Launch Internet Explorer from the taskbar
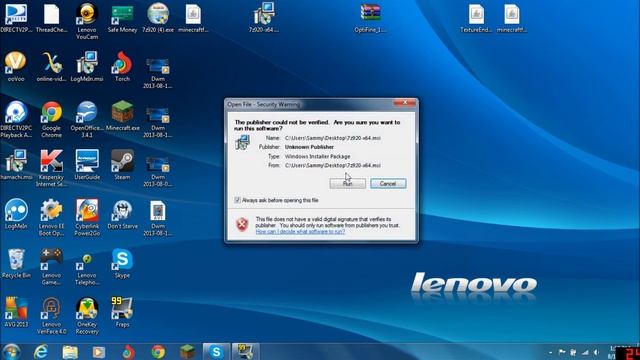The image size is (640, 360). 40,352
